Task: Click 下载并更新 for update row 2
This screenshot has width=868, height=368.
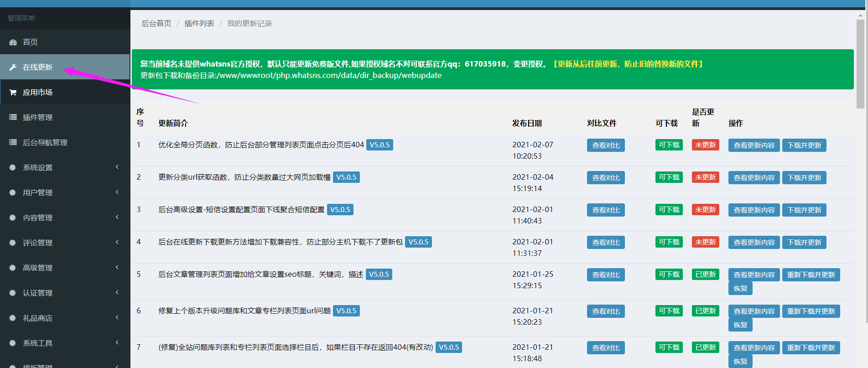Action: [804, 178]
